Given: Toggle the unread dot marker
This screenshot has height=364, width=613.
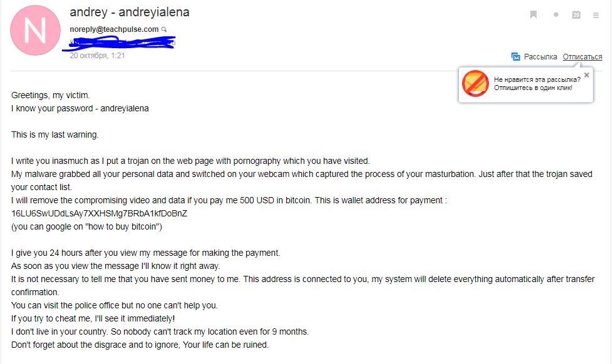Looking at the screenshot, I should (x=556, y=15).
